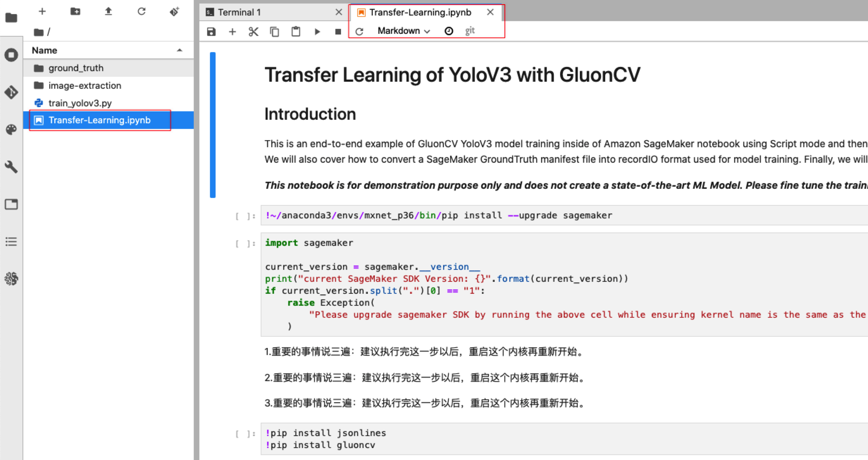
Task: Open the Markdown cell type dropdown
Action: (404, 31)
